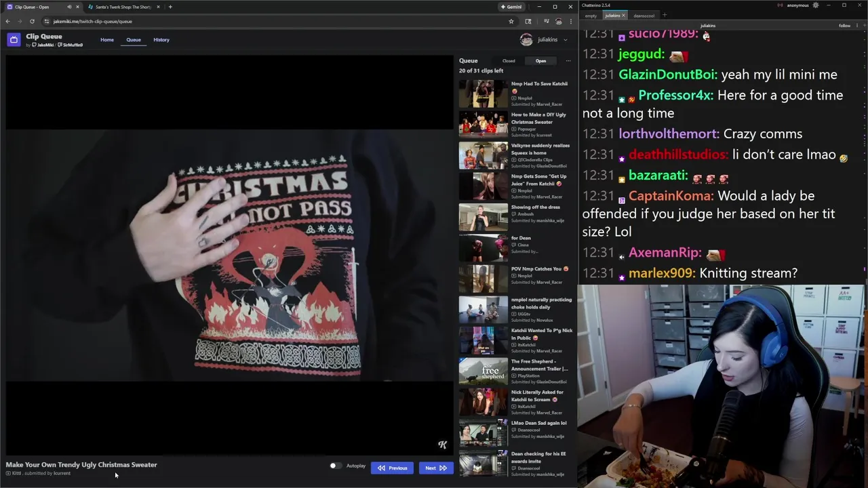Click follow in the Chatterino channel header
Image resolution: width=868 pixels, height=488 pixels.
pos(844,26)
